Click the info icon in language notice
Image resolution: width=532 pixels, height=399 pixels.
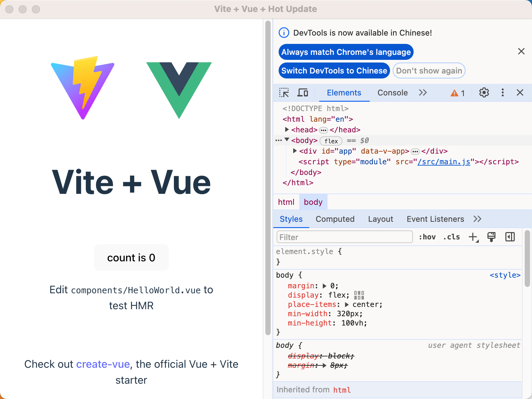[x=284, y=33]
